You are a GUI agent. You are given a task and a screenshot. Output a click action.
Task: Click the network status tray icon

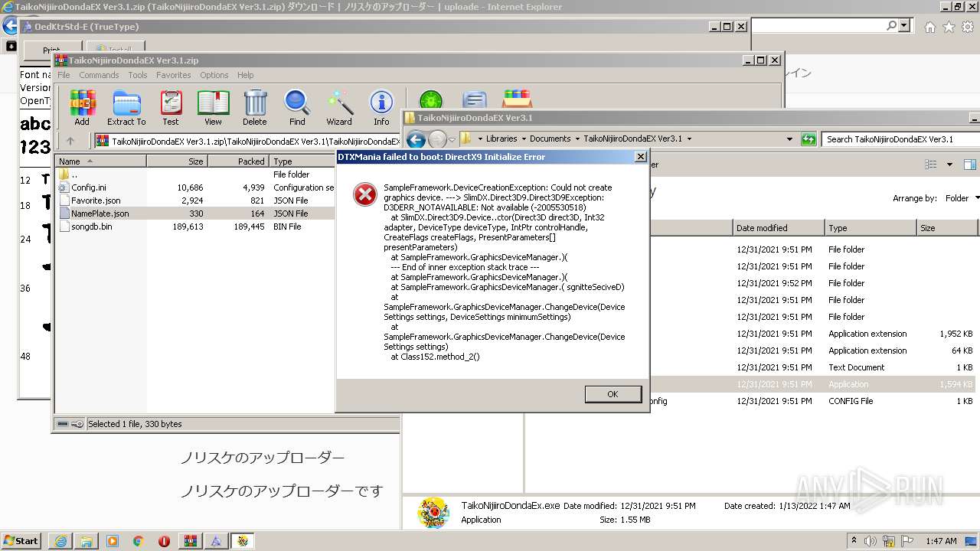[889, 541]
